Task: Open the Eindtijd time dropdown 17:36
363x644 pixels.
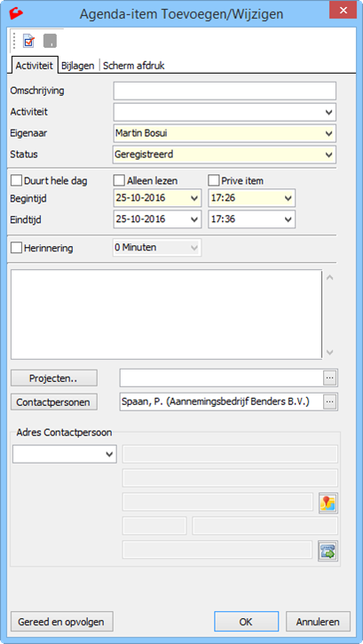Action: point(288,219)
